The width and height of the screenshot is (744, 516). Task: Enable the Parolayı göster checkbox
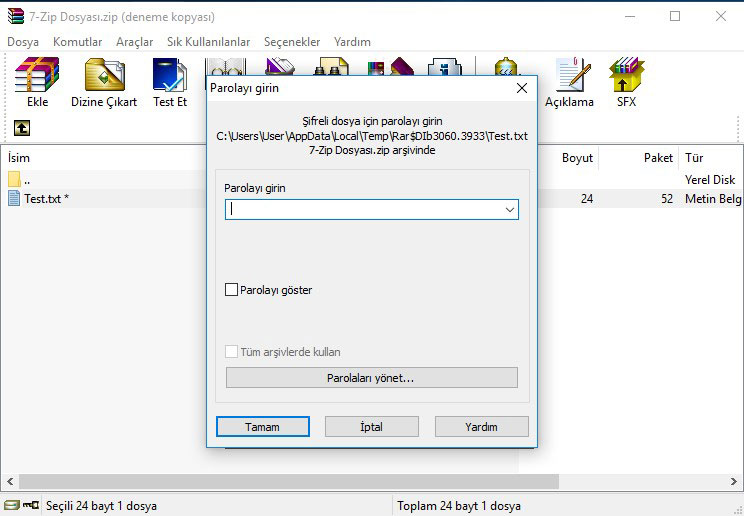pos(231,290)
